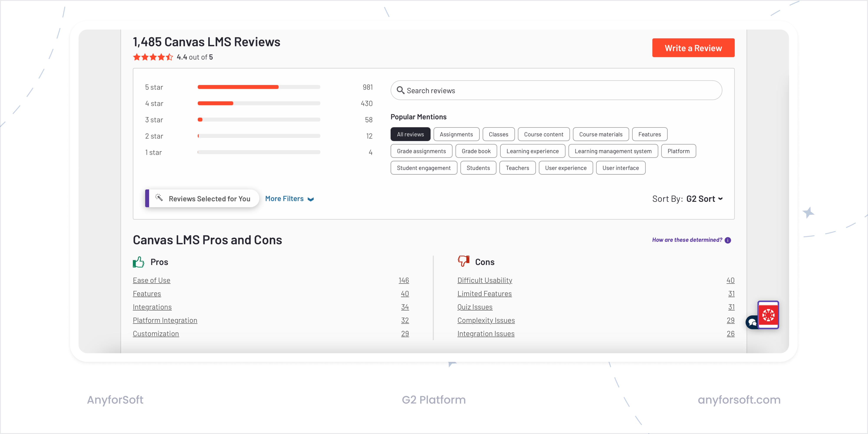The image size is (868, 434).
Task: Open the 'Difficult Usability' cons link
Action: click(485, 280)
